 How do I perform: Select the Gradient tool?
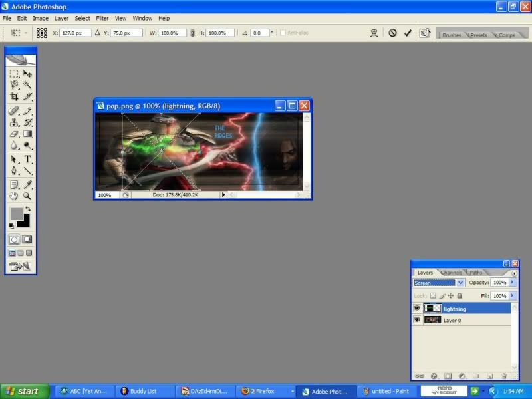tap(27, 134)
